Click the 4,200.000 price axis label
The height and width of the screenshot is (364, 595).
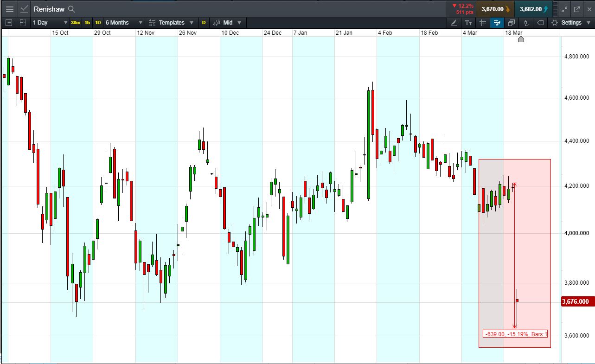(x=576, y=186)
